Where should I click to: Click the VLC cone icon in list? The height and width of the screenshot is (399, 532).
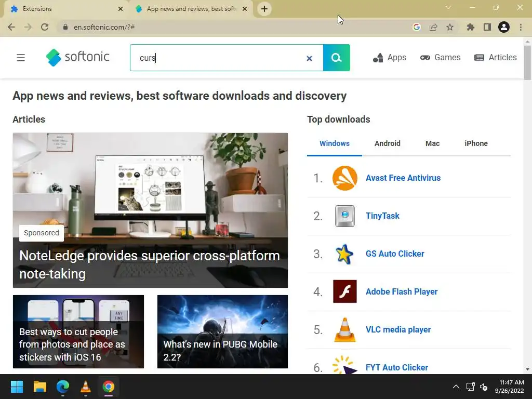[x=345, y=330]
